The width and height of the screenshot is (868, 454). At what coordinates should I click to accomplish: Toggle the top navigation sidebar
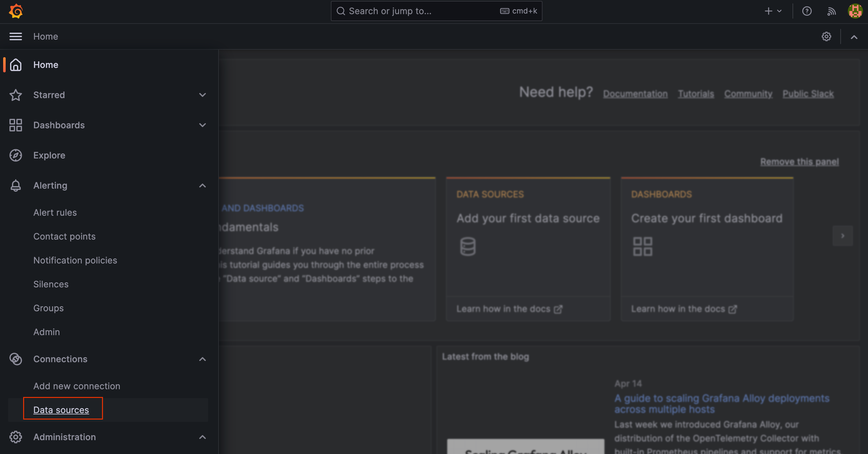(15, 36)
